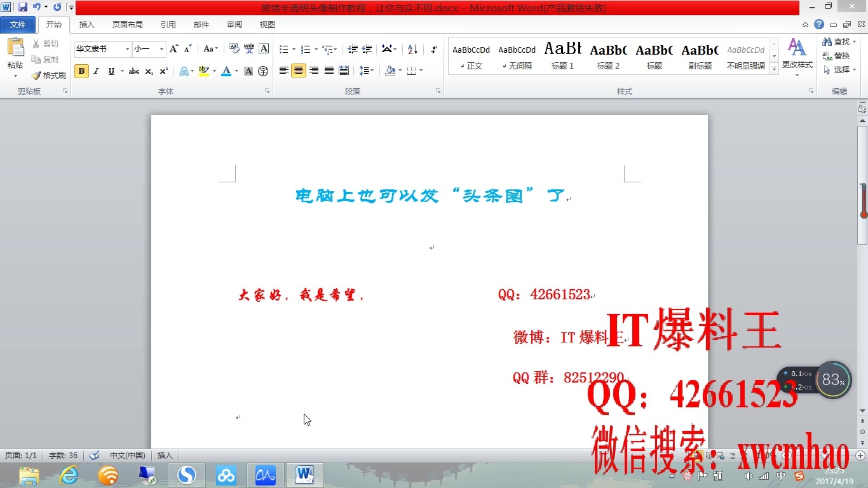The width and height of the screenshot is (868, 488).
Task: Redo the last action in Quick Access Toolbar
Action: coord(57,7)
